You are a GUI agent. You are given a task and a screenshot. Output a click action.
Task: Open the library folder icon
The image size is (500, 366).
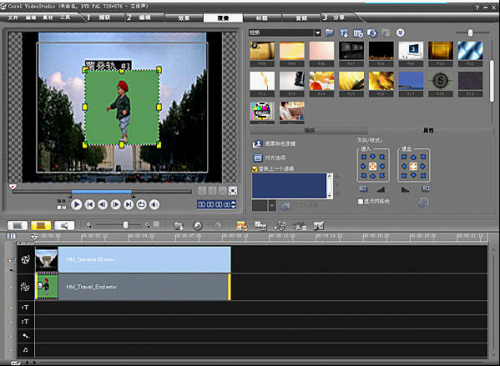click(329, 32)
